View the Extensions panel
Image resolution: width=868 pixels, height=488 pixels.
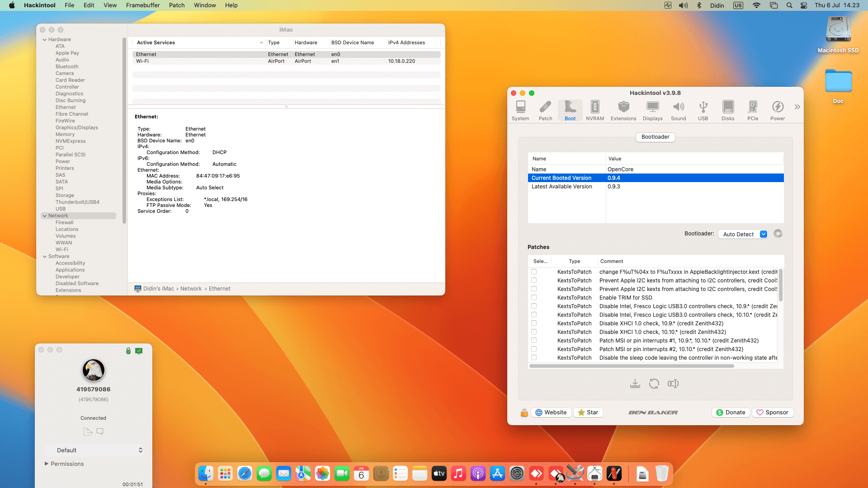[x=623, y=110]
